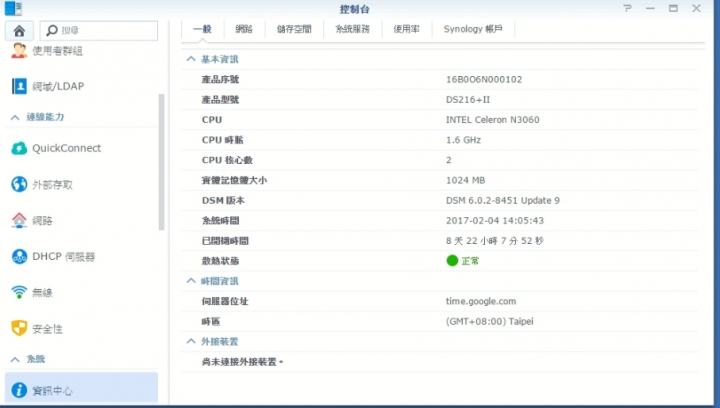
Task: Switch to the 儲存空間 tab
Action: pos(294,29)
